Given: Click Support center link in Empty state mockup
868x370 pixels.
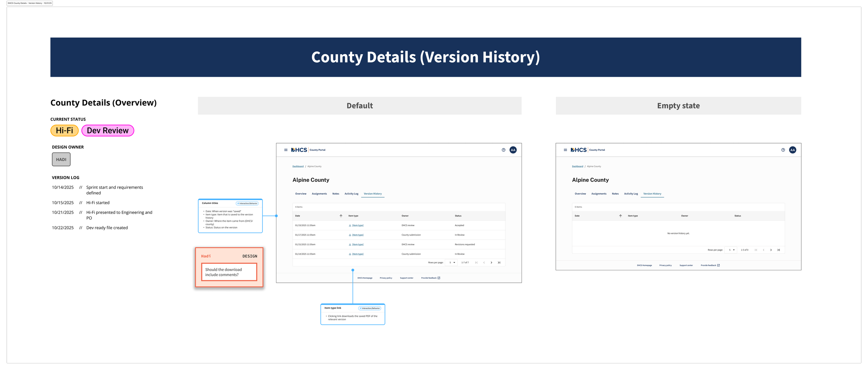Looking at the screenshot, I should [x=686, y=265].
